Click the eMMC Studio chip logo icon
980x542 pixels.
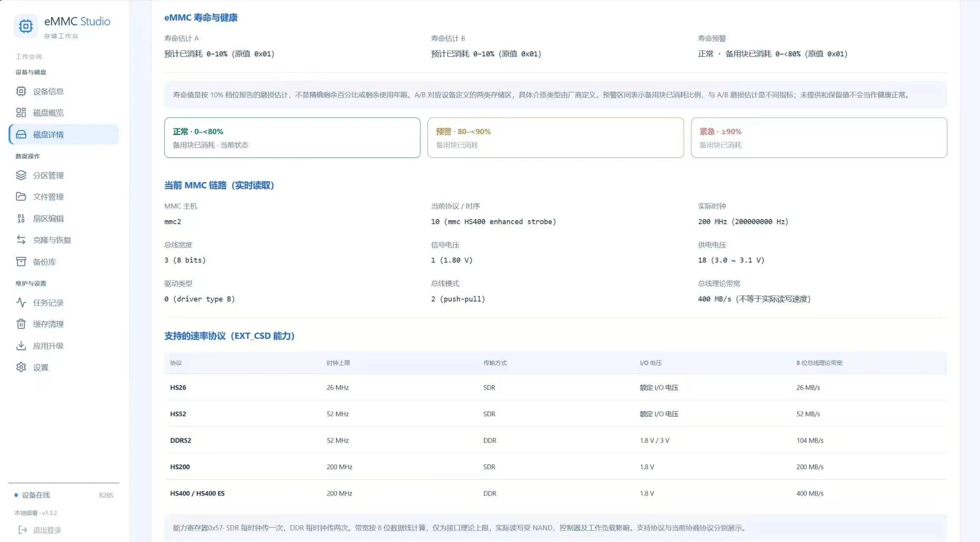[26, 26]
